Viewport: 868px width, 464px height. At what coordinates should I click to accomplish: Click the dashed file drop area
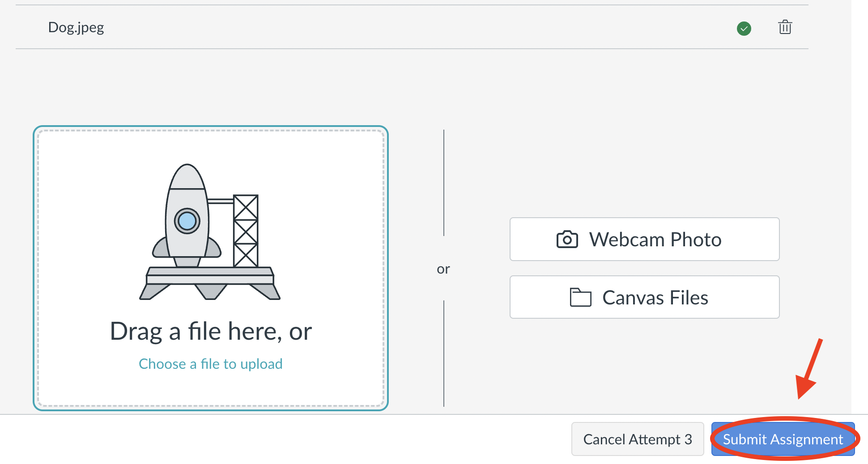210,268
